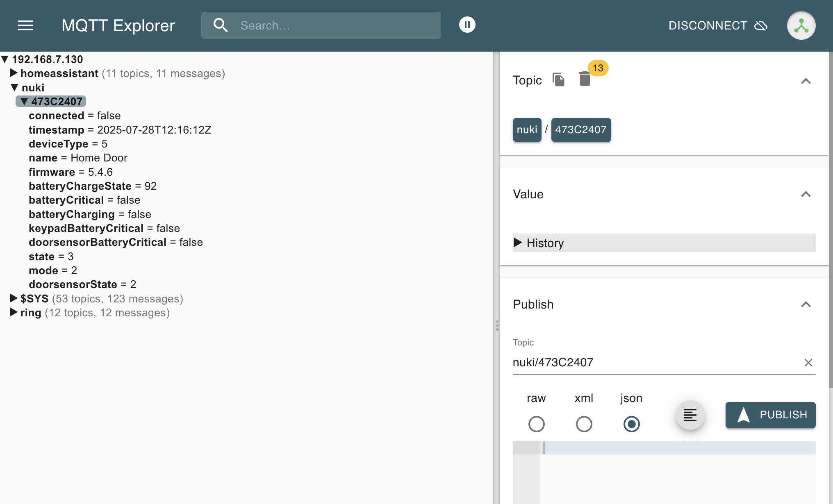Select the doorsensorState = 2 topic
The image size is (833, 504).
[82, 284]
